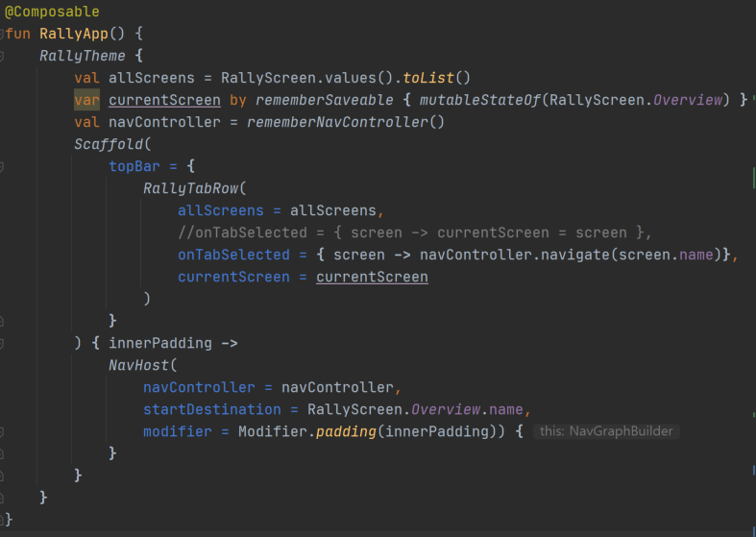Select allScreens in the 'val allScreens =' declaration
The image size is (756, 537).
pyautogui.click(x=152, y=78)
